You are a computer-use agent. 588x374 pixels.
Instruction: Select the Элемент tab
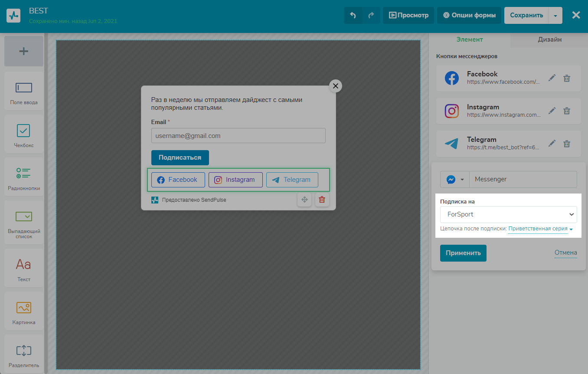pos(469,39)
